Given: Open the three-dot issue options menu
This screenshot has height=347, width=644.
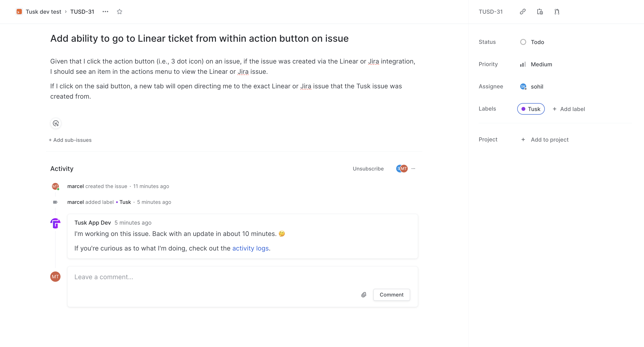Looking at the screenshot, I should tap(105, 12).
